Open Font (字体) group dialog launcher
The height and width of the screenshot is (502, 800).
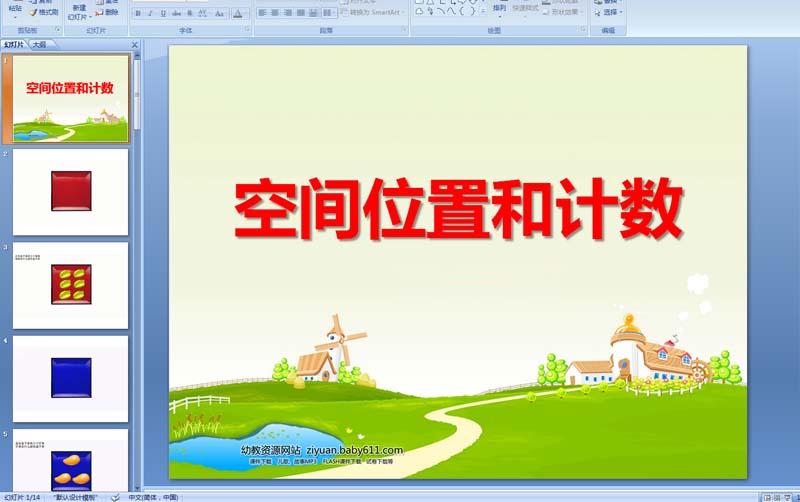tap(247, 30)
